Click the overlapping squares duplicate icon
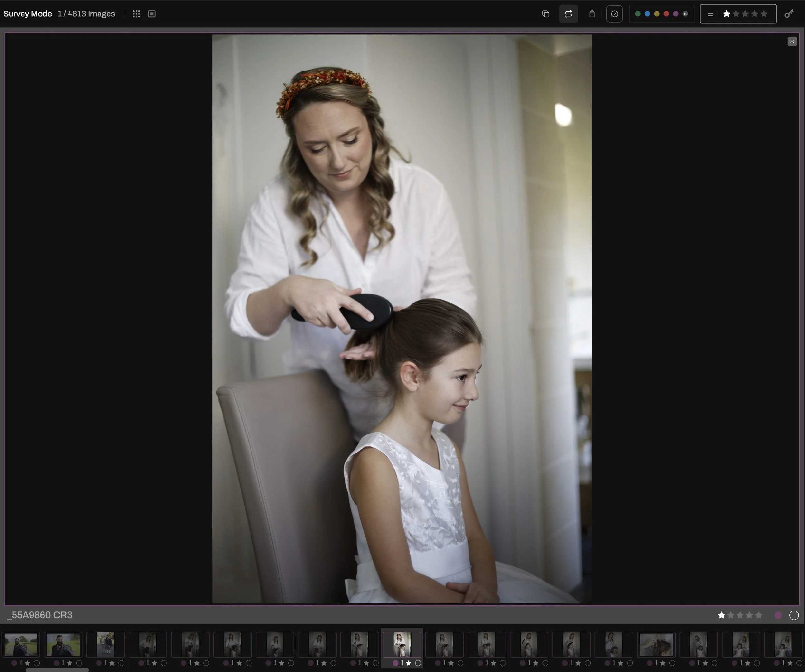Screen dimensions: 805x672 (x=545, y=14)
